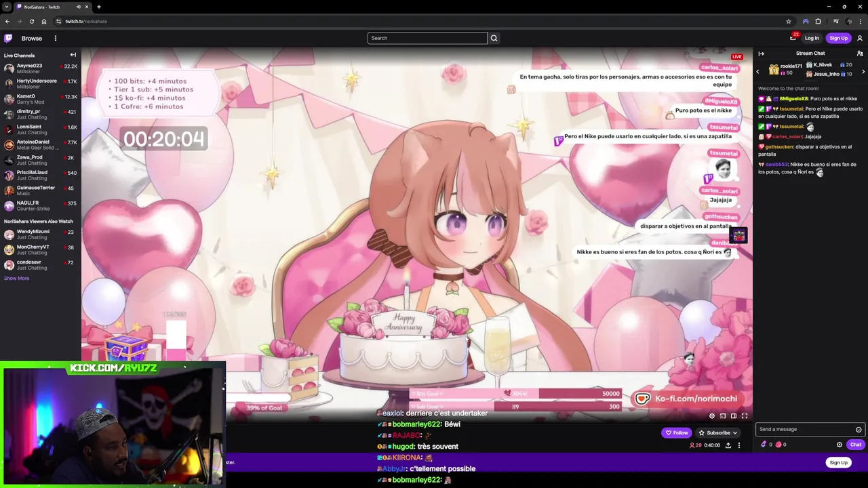Open Kamet0 channel in sidebar

tap(41, 99)
